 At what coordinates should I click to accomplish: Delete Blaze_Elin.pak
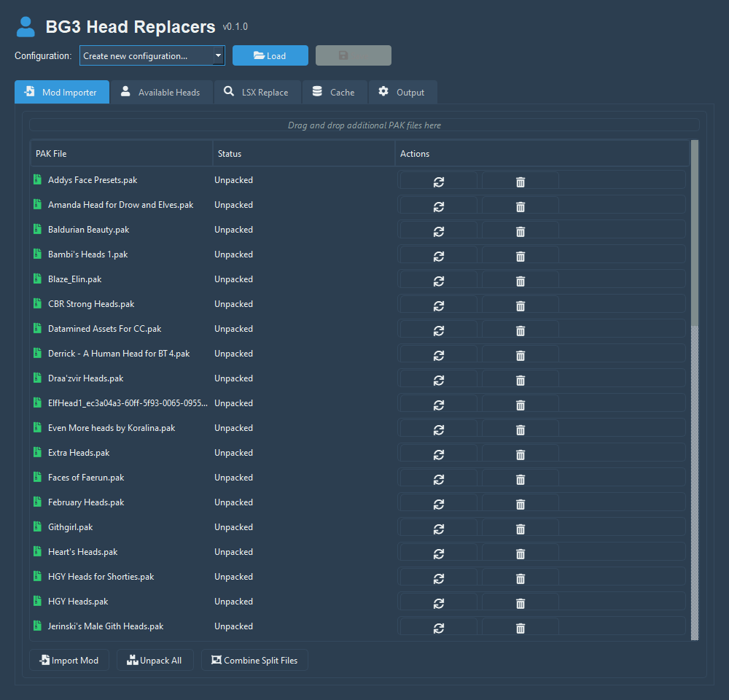click(521, 280)
